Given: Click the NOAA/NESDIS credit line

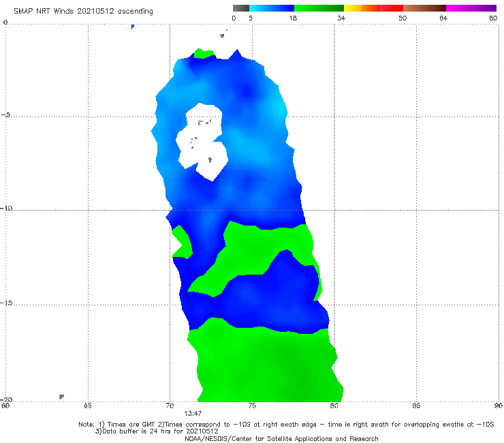Looking at the screenshot, I should (x=281, y=439).
